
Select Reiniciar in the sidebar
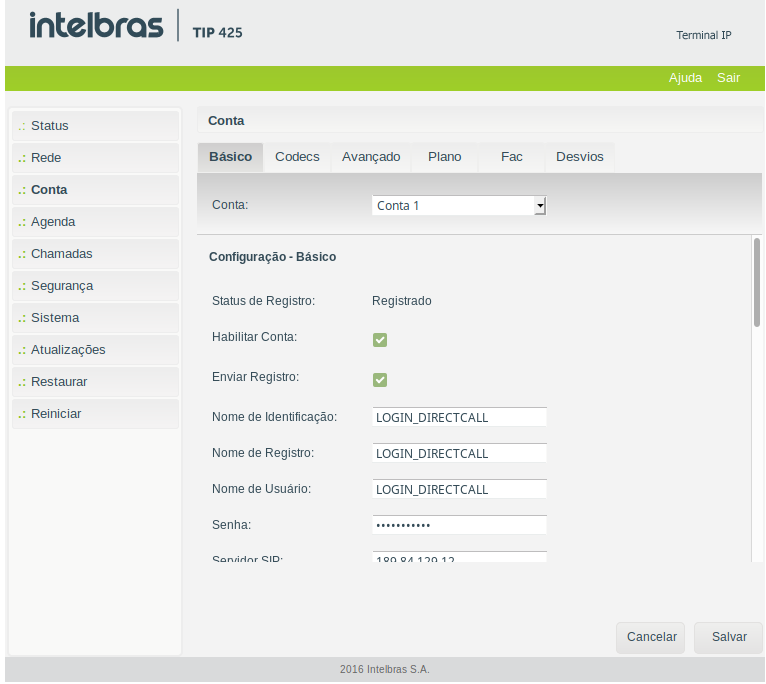96,414
